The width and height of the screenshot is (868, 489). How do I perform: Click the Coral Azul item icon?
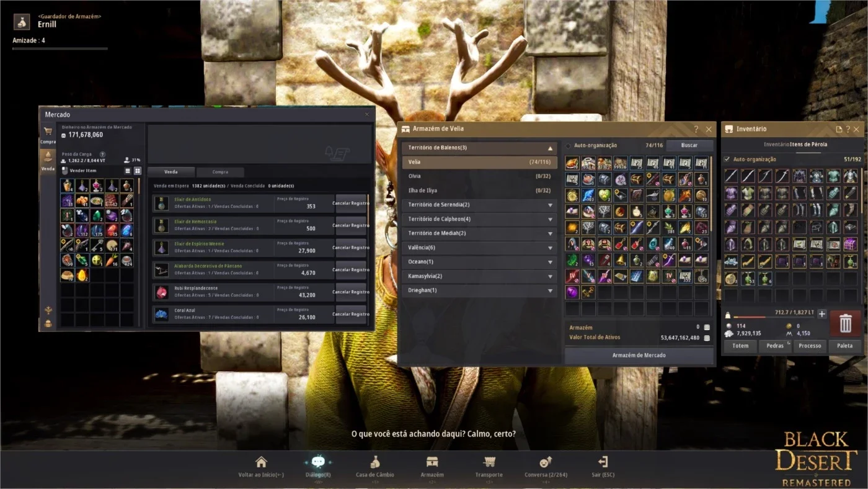pyautogui.click(x=161, y=314)
